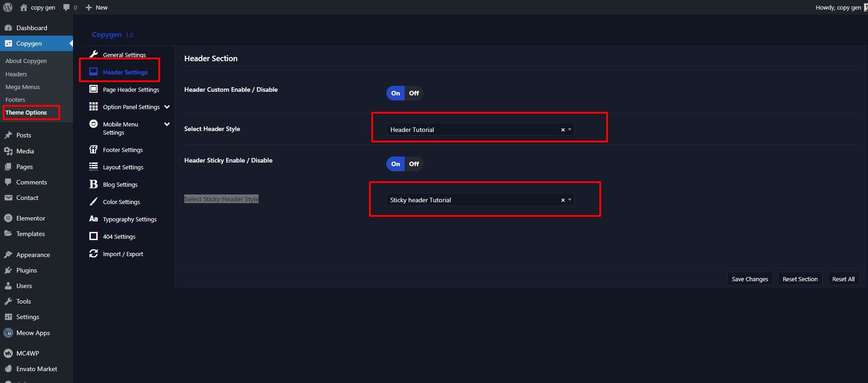Viewport: 868px width, 383px height.
Task: Open About Copygen submenu item
Action: [26, 61]
